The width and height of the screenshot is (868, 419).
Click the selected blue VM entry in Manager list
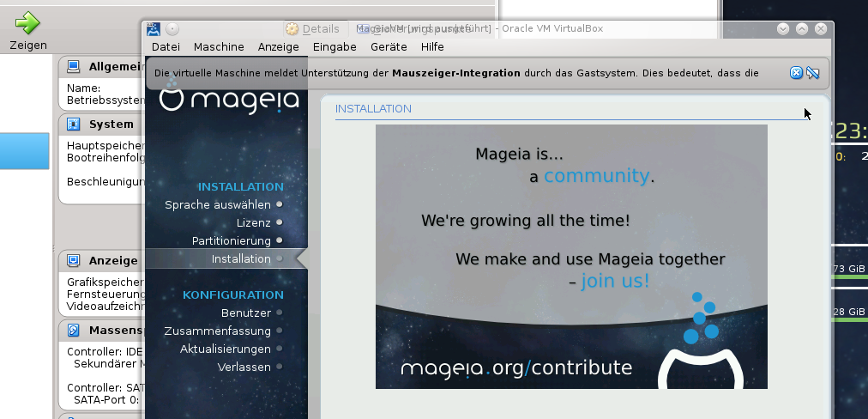point(24,151)
